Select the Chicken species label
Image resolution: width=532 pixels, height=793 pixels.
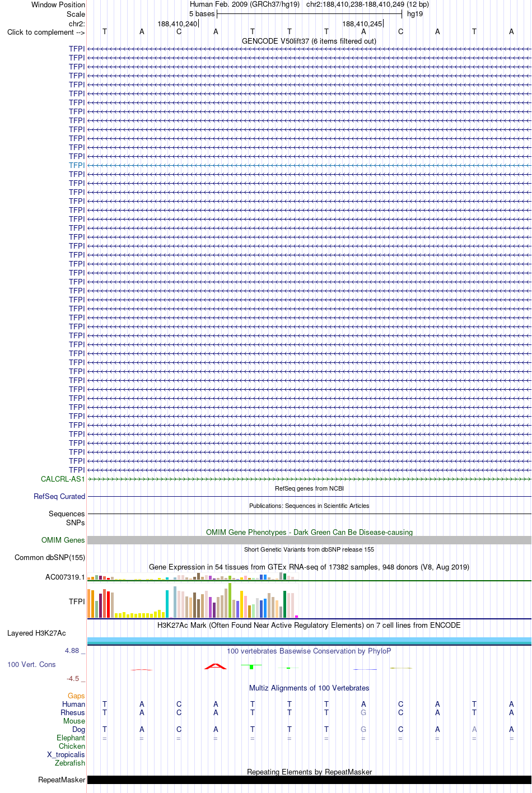point(72,746)
